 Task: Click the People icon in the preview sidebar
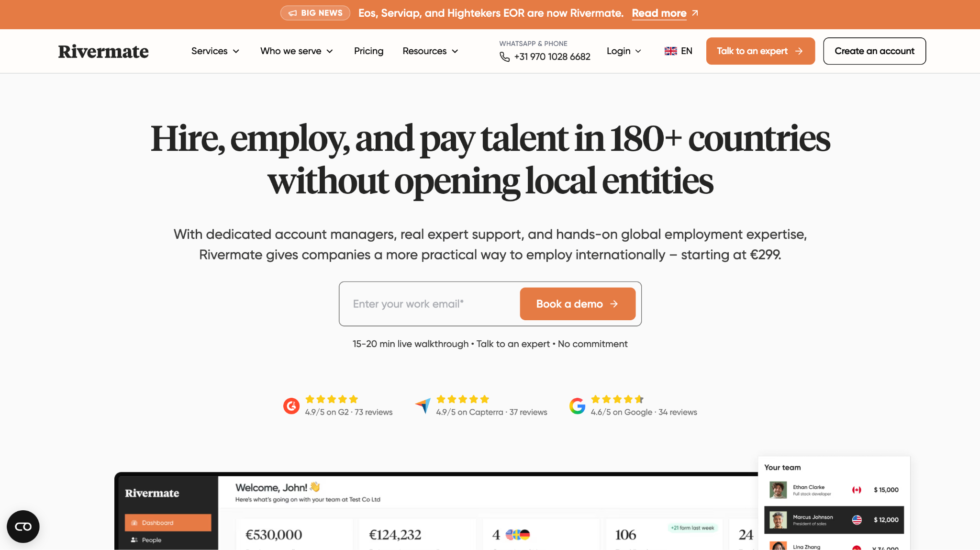pyautogui.click(x=134, y=540)
